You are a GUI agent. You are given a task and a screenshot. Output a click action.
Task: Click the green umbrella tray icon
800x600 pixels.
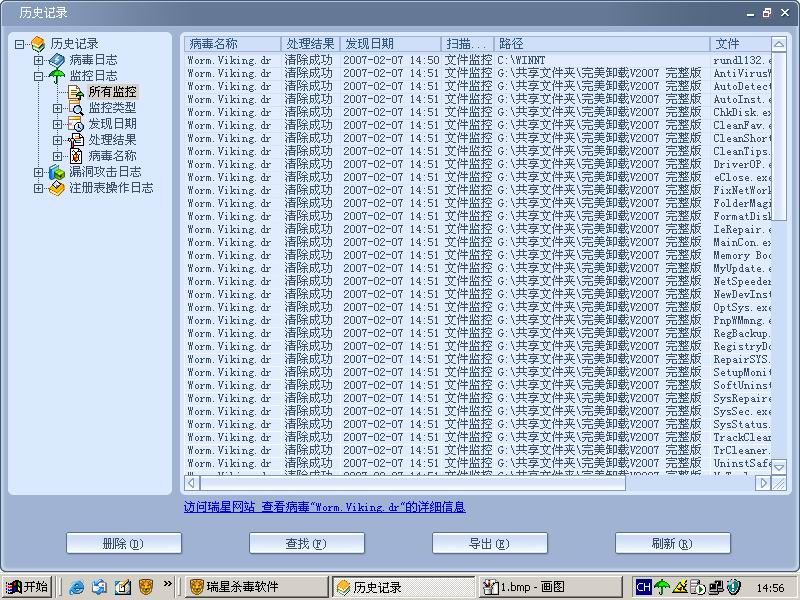coord(662,586)
